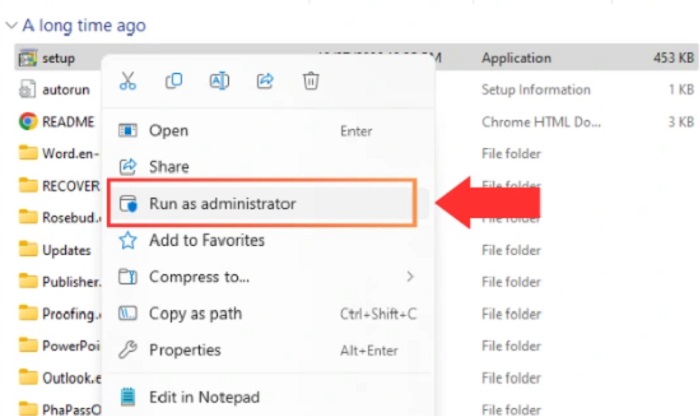Choose Open from the context menu

coord(168,130)
